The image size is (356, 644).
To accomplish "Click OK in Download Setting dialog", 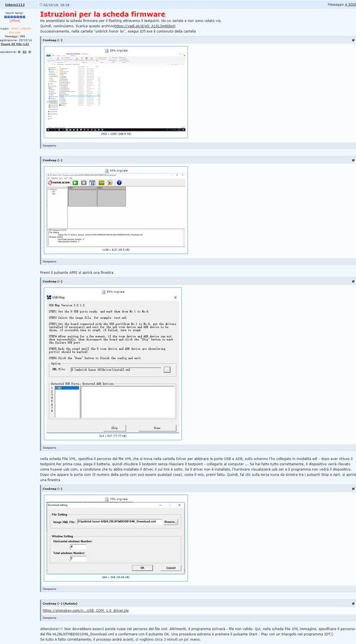I will (143, 568).
